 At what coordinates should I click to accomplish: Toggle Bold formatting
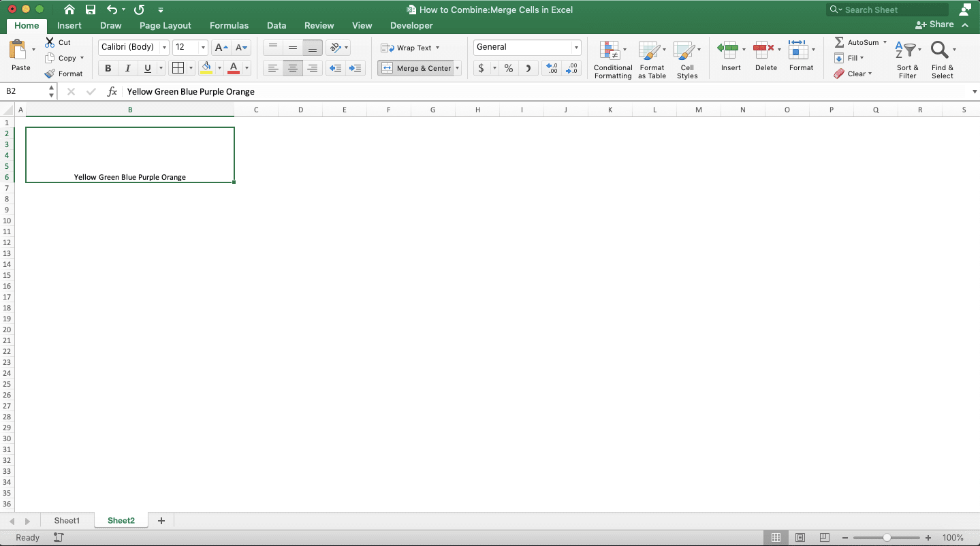pyautogui.click(x=108, y=68)
